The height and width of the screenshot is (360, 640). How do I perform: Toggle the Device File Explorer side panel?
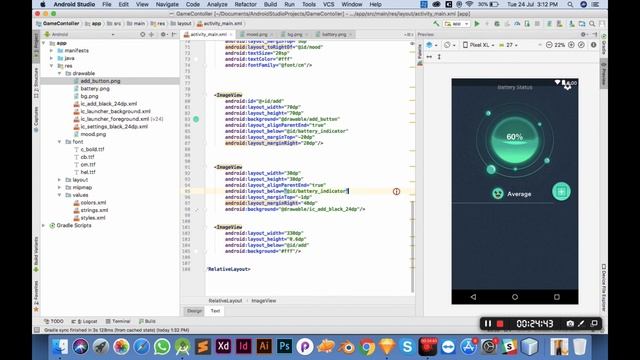(x=604, y=287)
